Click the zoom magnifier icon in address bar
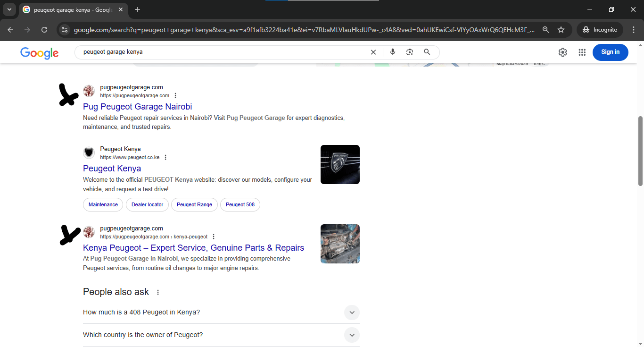Viewport: 644px width, 347px height. (546, 30)
